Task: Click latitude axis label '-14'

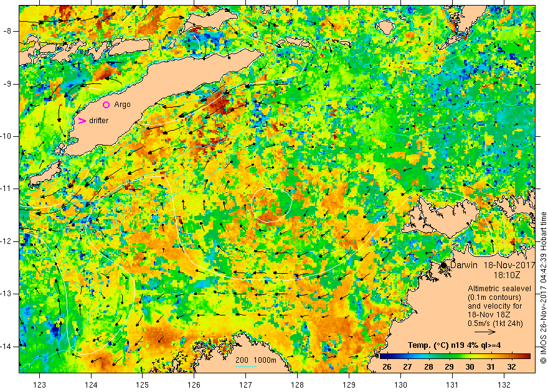Action: point(7,347)
